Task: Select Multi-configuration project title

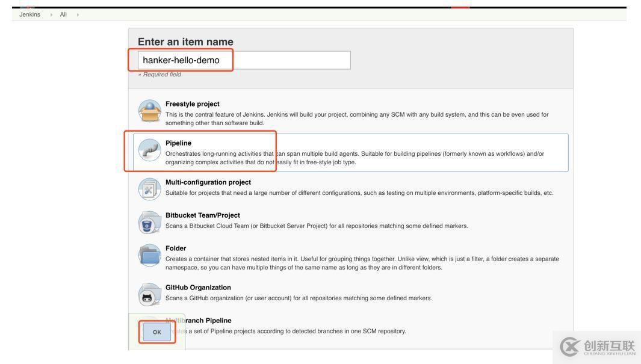Action: click(208, 182)
